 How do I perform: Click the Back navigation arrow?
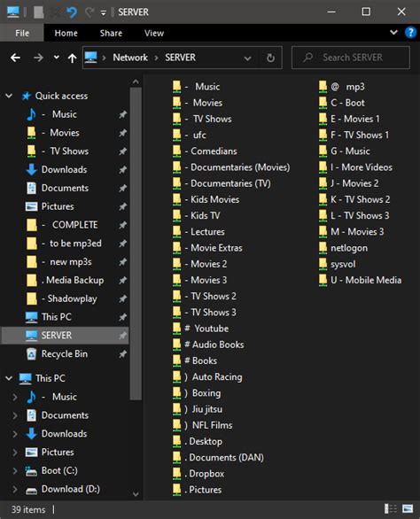(15, 58)
